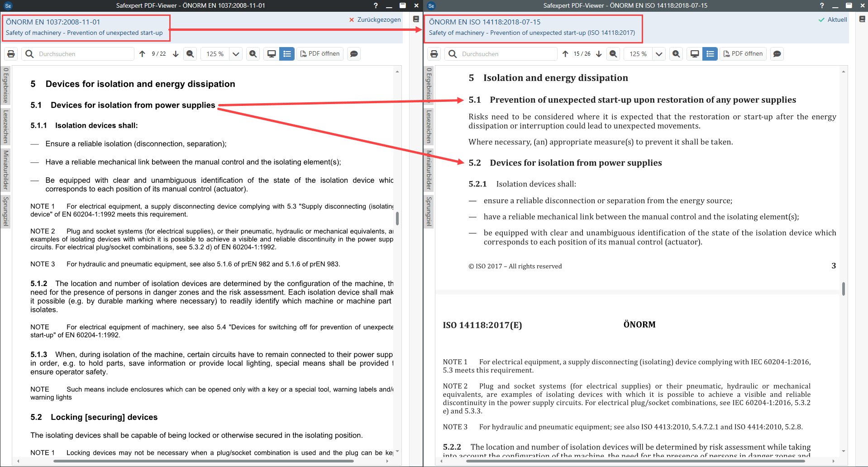This screenshot has width=868, height=467.
Task: Click the left viewer's horizontal scrollbar
Action: (204, 461)
